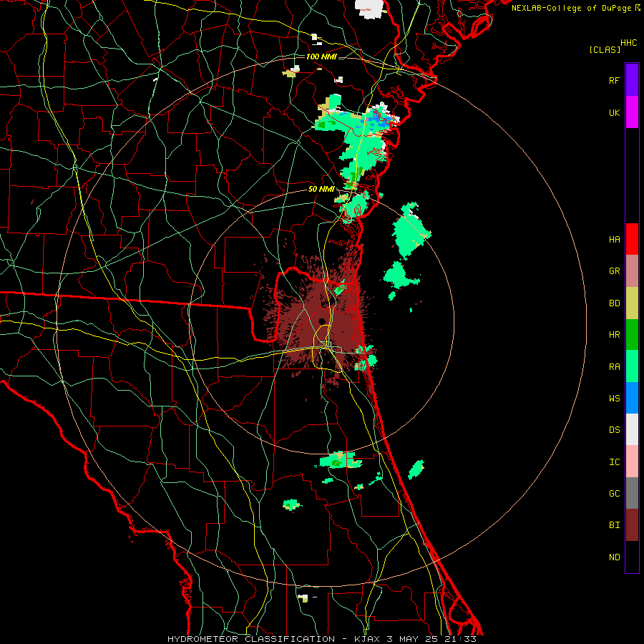644x644 pixels.
Task: Click the DS white legend swatch
Action: 632,429
